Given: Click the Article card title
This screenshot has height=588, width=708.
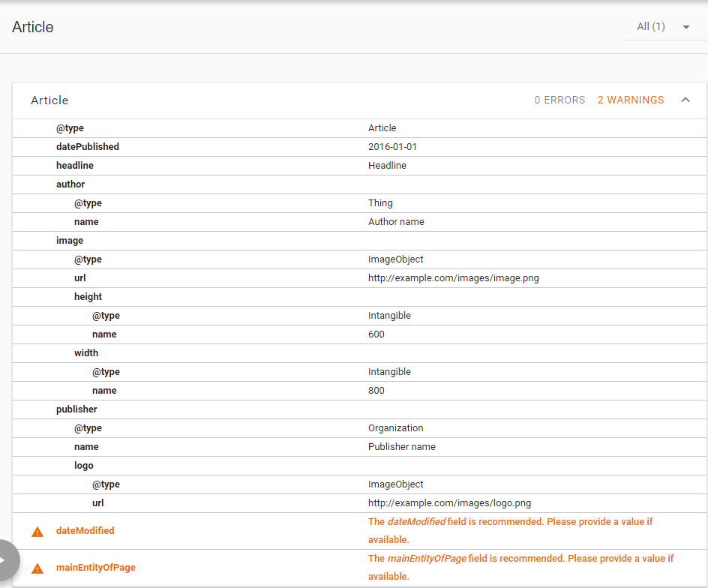Looking at the screenshot, I should 49,100.
